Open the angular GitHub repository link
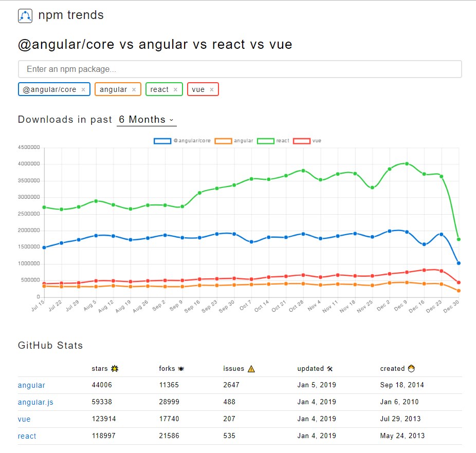The image size is (476, 453). point(31,385)
